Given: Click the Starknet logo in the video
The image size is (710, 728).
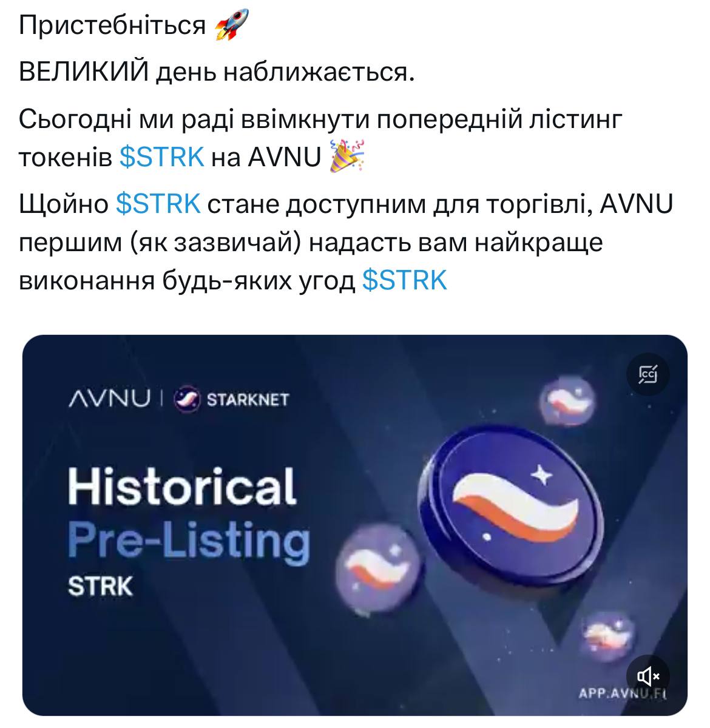Looking at the screenshot, I should coord(232,399).
